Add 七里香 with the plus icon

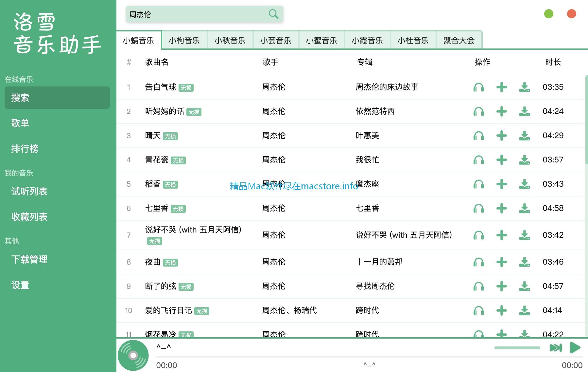pyautogui.click(x=501, y=208)
